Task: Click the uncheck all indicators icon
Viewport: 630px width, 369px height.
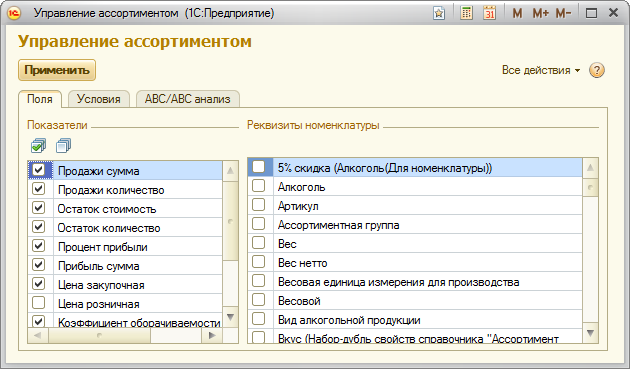Action: 63,146
